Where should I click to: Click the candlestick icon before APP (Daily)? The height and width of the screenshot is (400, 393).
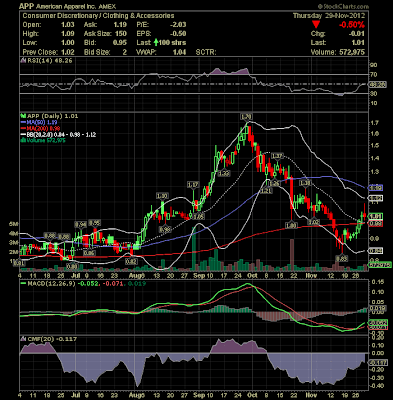click(x=23, y=116)
